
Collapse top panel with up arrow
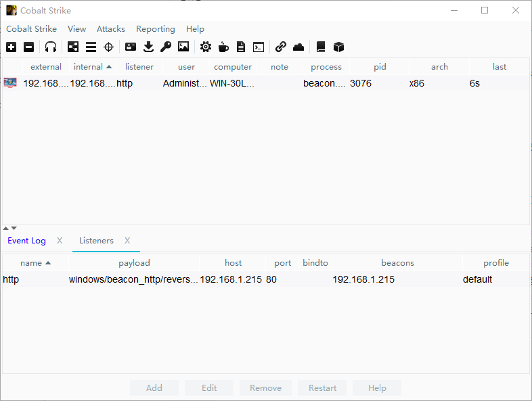pyautogui.click(x=6, y=229)
